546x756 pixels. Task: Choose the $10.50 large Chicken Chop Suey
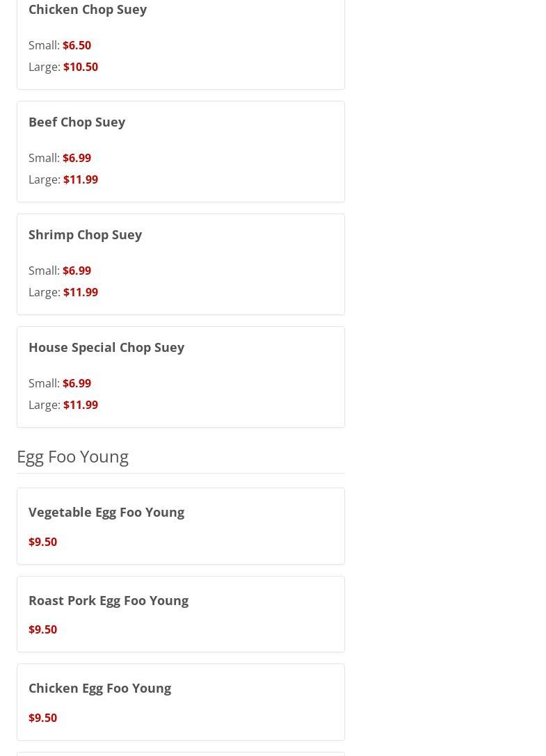click(x=81, y=67)
